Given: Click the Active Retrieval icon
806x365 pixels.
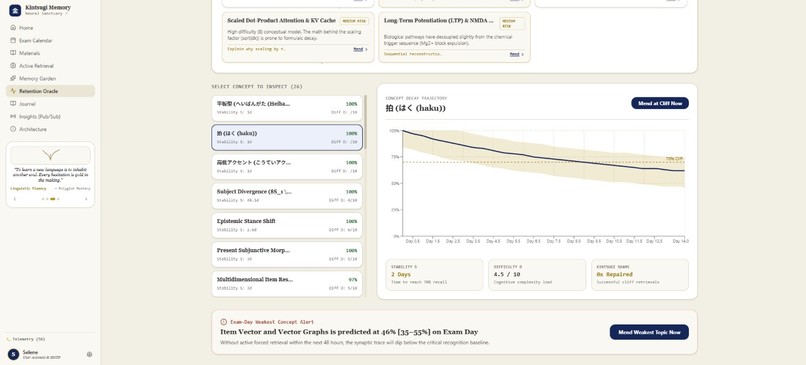Looking at the screenshot, I should tap(13, 66).
